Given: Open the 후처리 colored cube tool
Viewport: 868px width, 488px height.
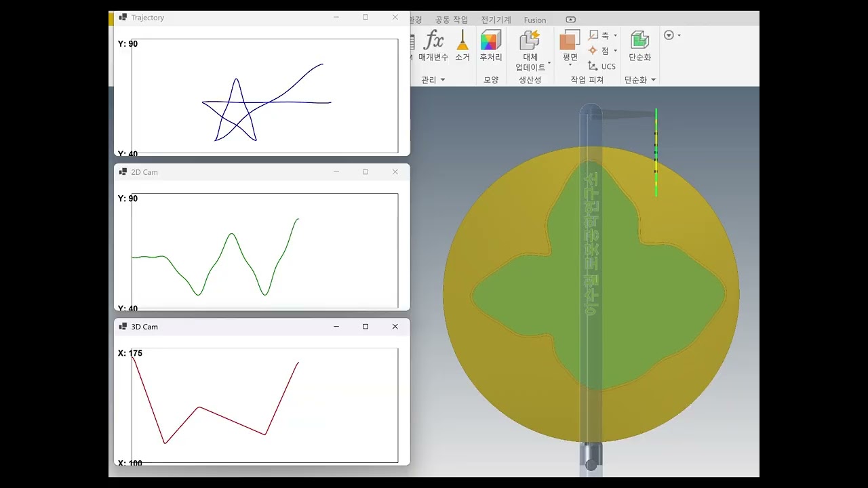Looking at the screenshot, I should click(491, 45).
